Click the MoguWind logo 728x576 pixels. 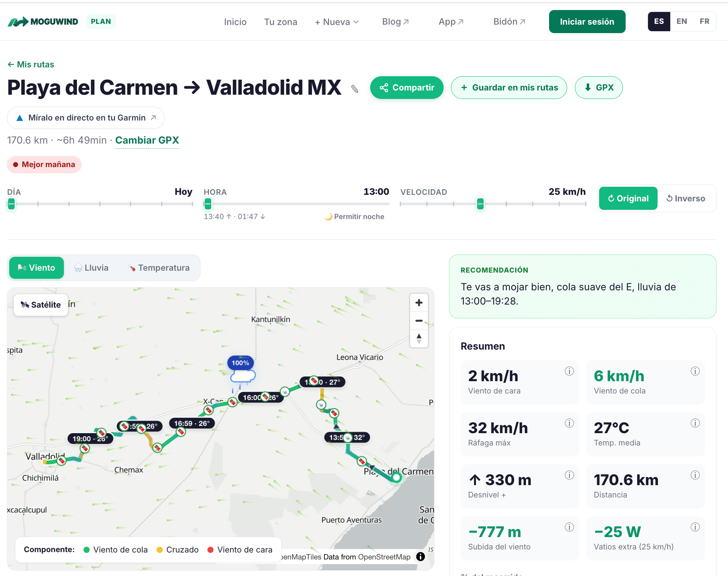point(43,22)
